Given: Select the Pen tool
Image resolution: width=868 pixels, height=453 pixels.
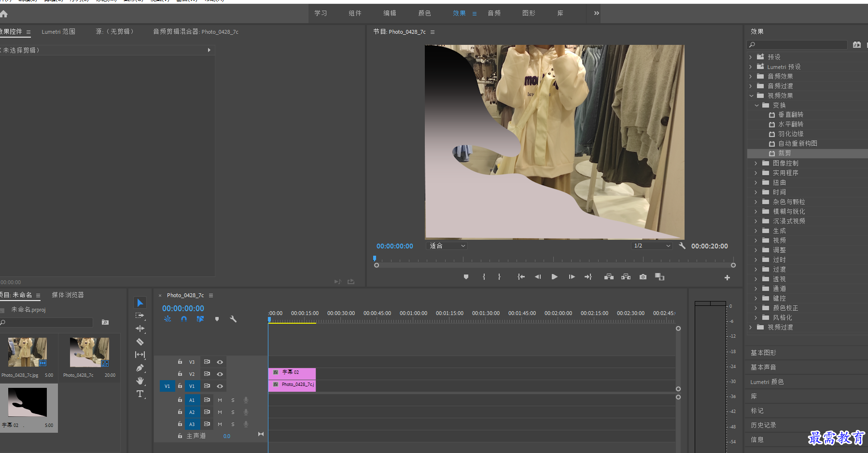Looking at the screenshot, I should coord(140,368).
